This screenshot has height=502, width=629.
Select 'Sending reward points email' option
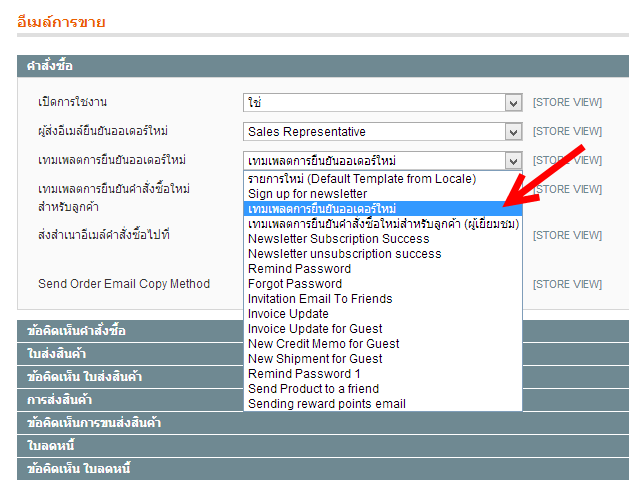point(327,404)
